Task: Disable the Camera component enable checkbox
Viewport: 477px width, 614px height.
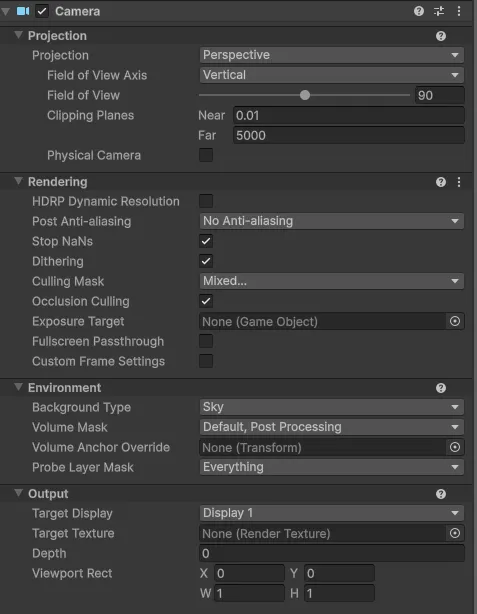Action: pyautogui.click(x=42, y=11)
